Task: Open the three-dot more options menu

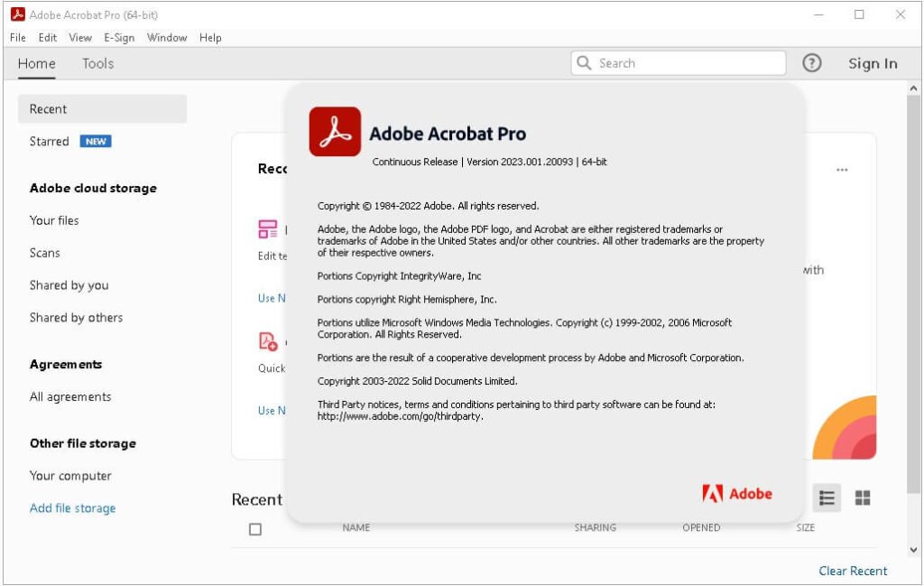Action: coord(842,170)
